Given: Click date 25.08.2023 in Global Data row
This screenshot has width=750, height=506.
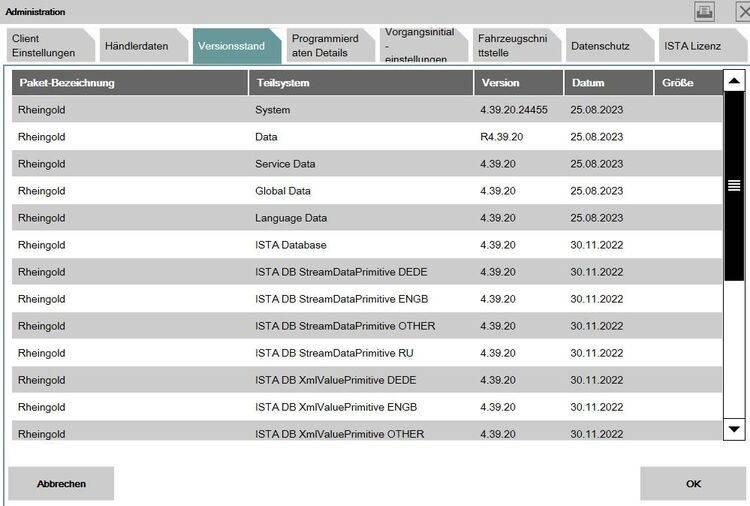Looking at the screenshot, I should point(596,191).
